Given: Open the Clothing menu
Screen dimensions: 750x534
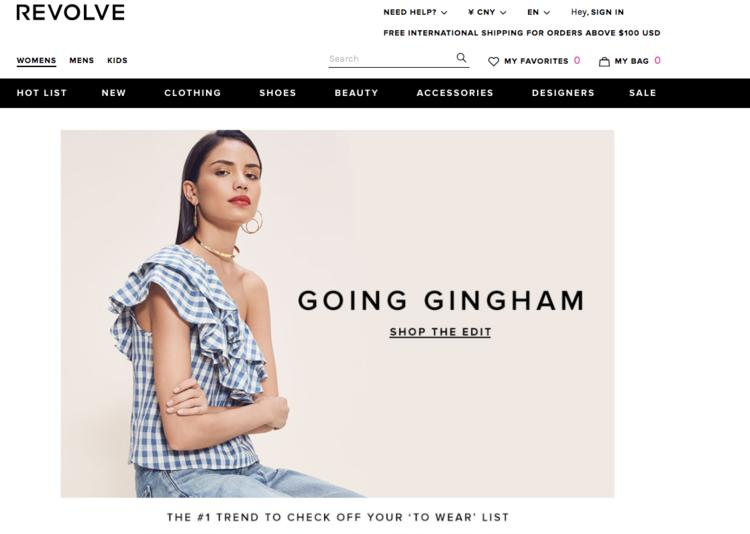Looking at the screenshot, I should click(193, 93).
